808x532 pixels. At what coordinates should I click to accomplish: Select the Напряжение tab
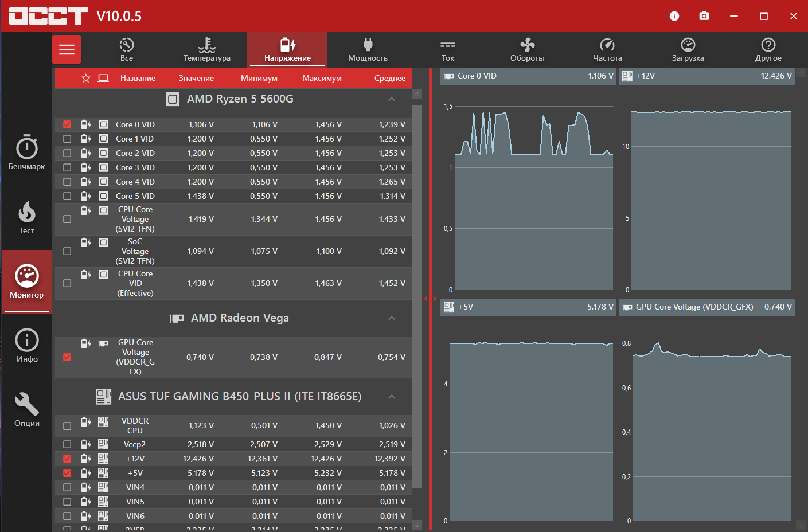(x=287, y=49)
